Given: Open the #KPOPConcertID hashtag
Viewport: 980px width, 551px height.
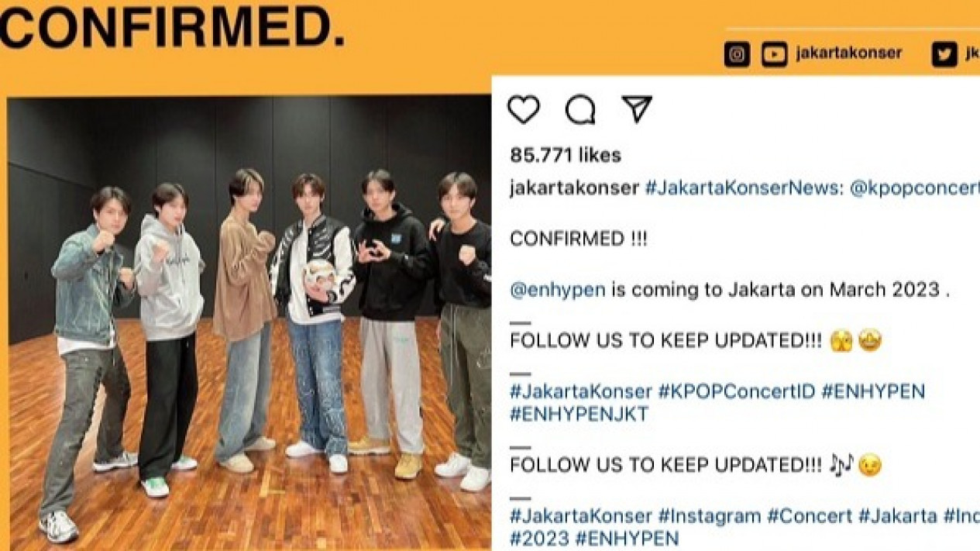Looking at the screenshot, I should click(737, 391).
